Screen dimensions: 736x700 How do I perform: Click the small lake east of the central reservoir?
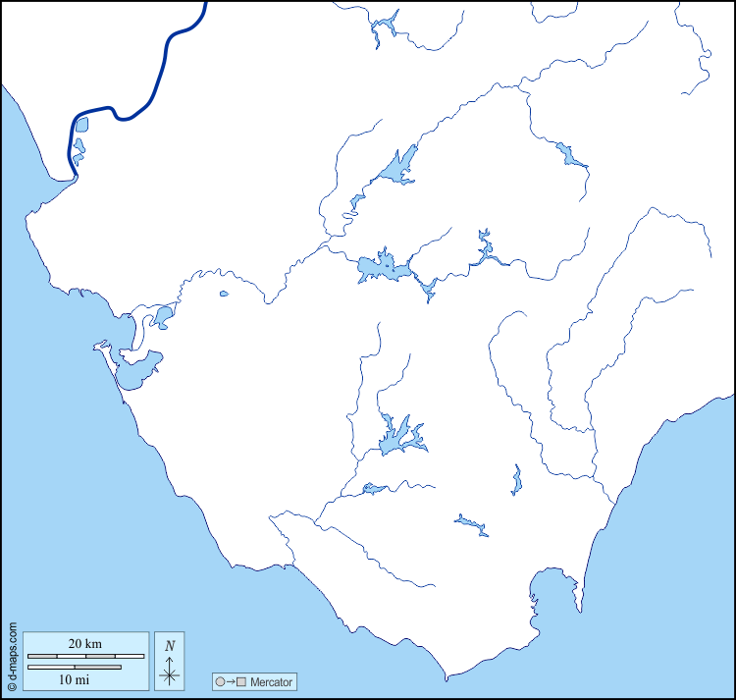click(484, 249)
